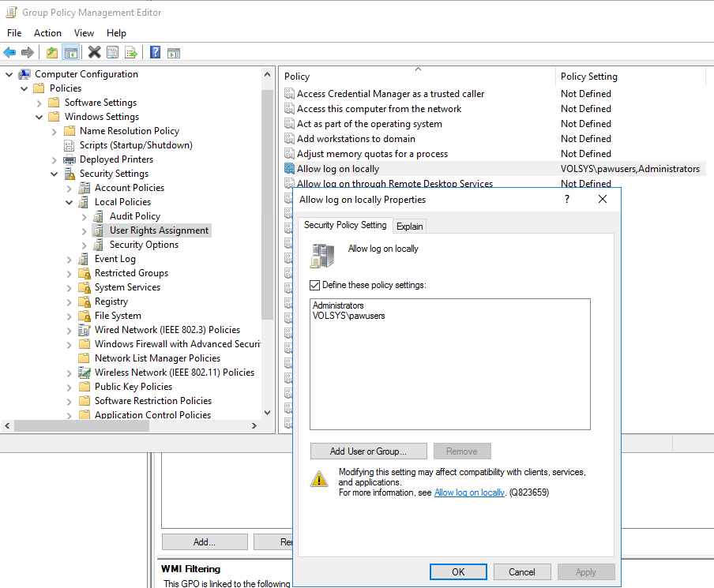Select Security Options in the tree

point(144,245)
